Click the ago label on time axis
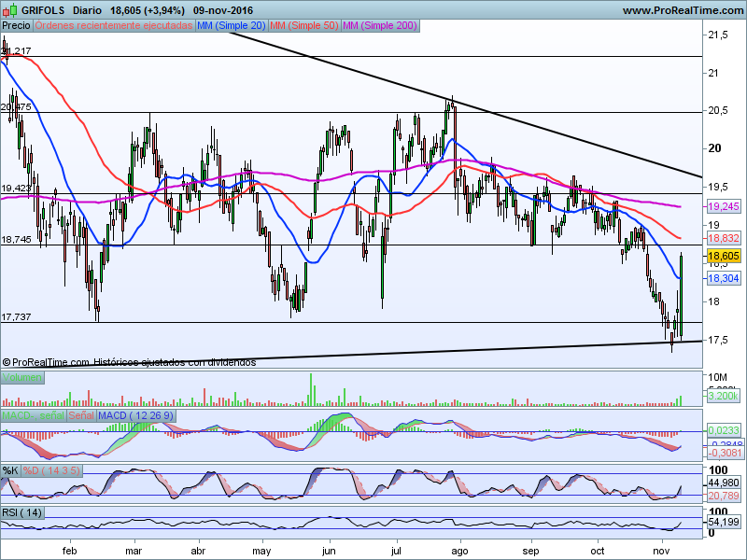Screen dimensions: 747x560 pos(459,551)
